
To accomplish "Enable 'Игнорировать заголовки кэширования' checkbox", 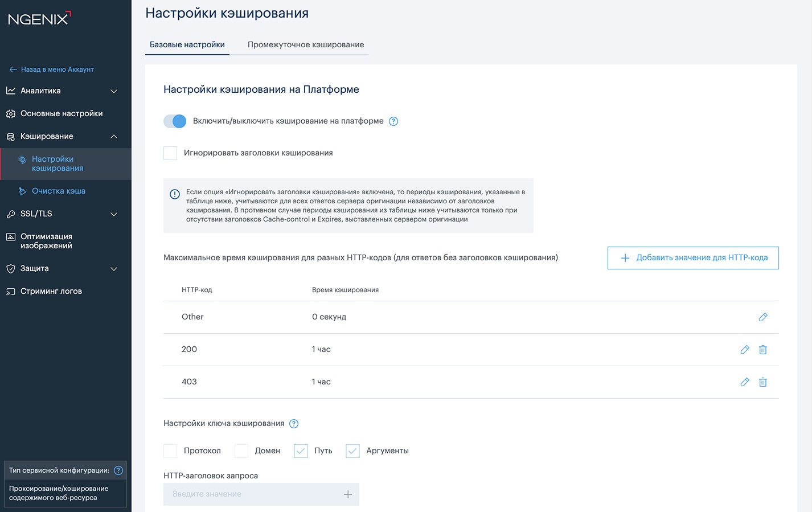I will pos(170,153).
